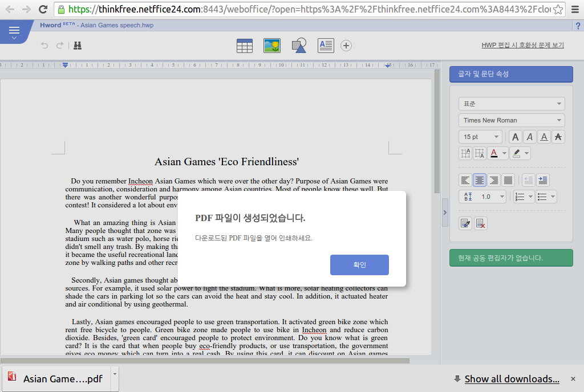Justify the paragraph text
Image resolution: width=584 pixels, height=392 pixels.
click(x=508, y=181)
